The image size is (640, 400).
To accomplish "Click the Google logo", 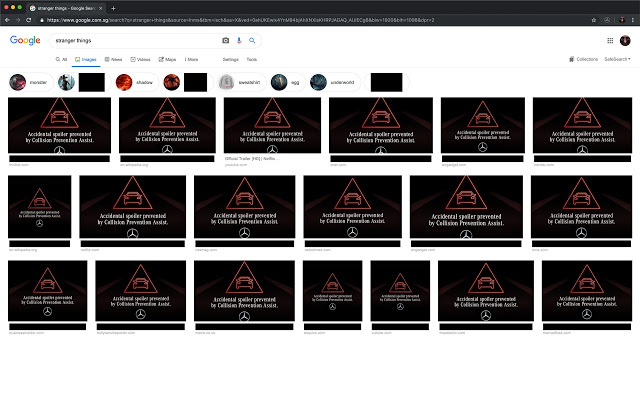I will (x=25, y=40).
